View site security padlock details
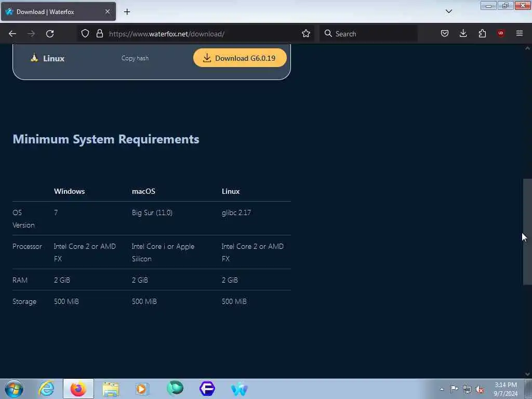This screenshot has width=532, height=399. 99,33
